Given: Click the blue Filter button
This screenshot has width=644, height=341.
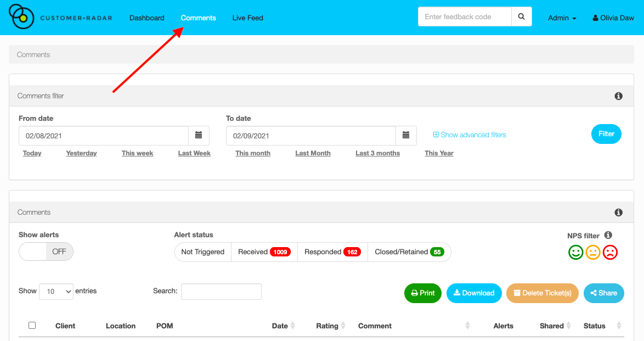Looking at the screenshot, I should [606, 134].
